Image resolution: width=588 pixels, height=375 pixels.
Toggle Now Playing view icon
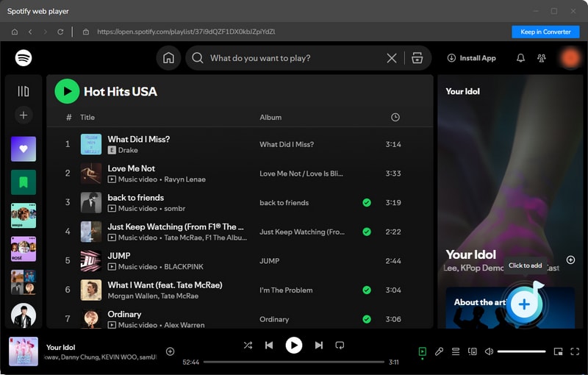point(422,351)
